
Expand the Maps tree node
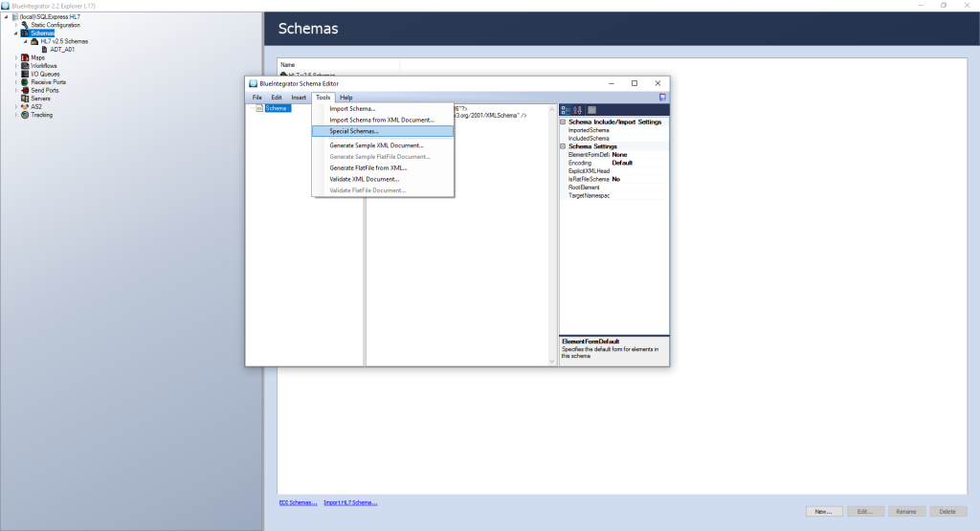click(x=16, y=57)
